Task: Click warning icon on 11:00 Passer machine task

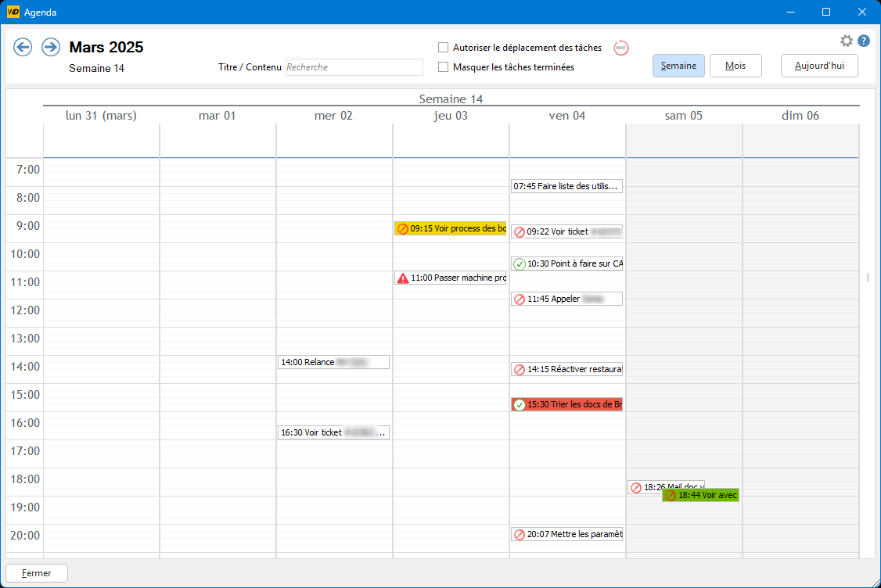Action: (x=403, y=278)
